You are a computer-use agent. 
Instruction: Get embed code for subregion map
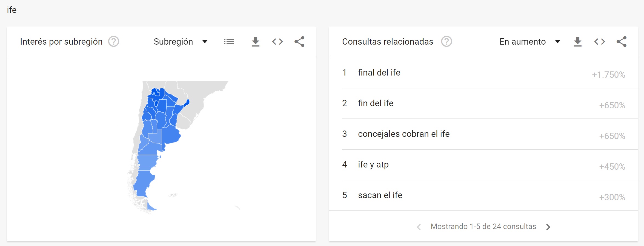277,42
